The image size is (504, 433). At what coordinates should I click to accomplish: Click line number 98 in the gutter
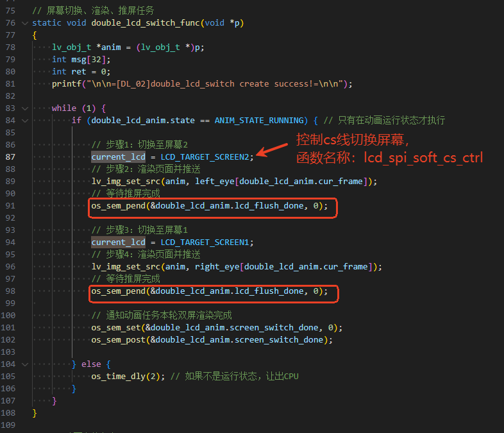[10, 291]
